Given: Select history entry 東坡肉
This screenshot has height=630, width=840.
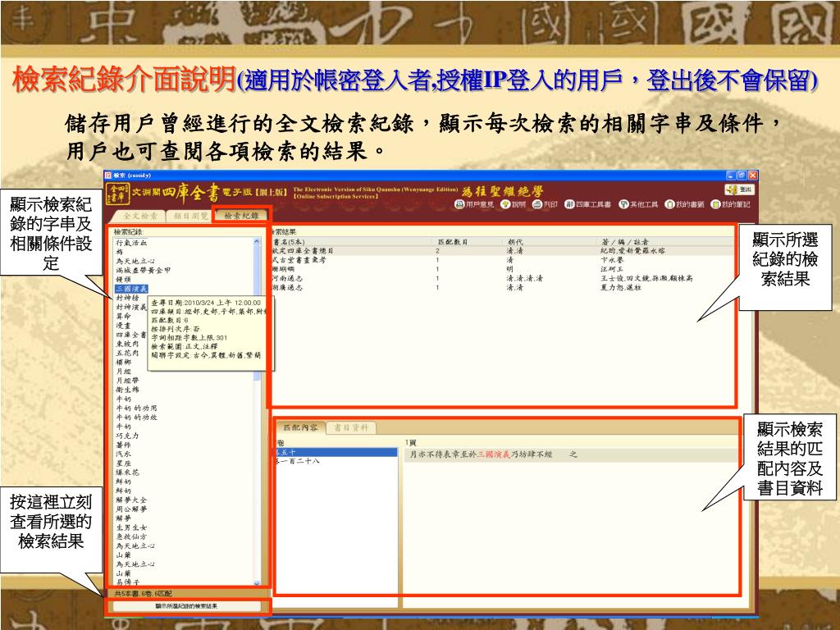Looking at the screenshot, I should pyautogui.click(x=127, y=344).
